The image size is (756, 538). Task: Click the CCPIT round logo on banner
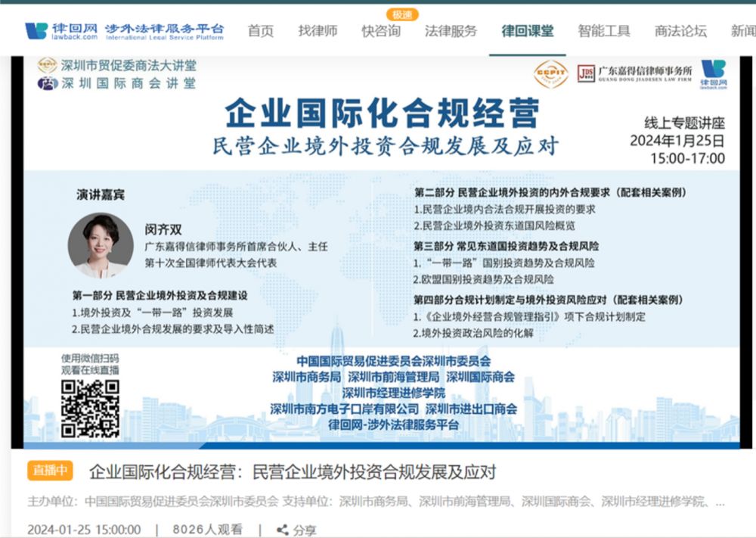pyautogui.click(x=550, y=74)
